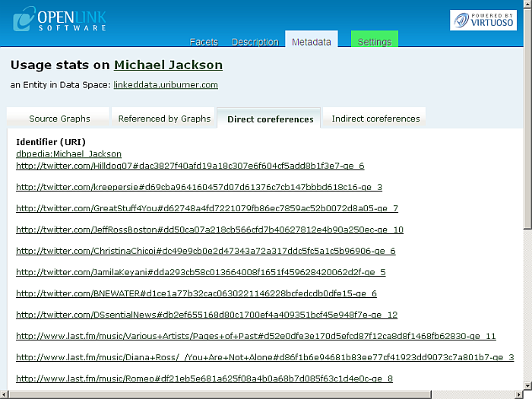View the Indirect coreferences tab
The height and width of the screenshot is (399, 532).
375,119
